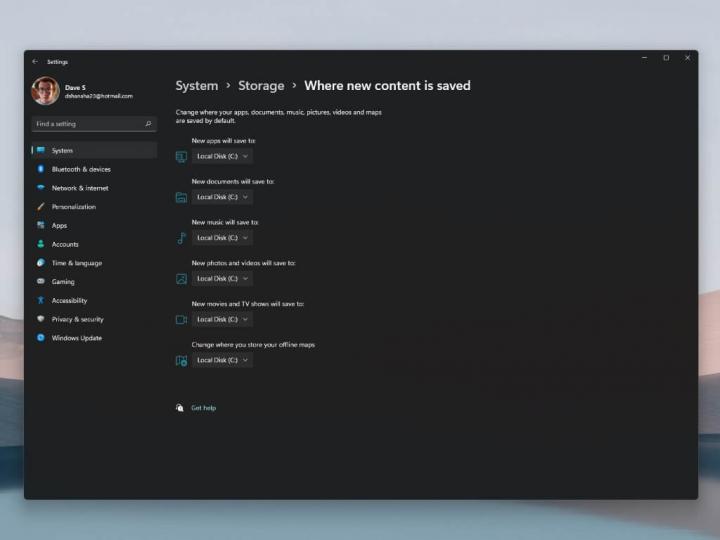Click the apps icon beside New apps dropdown

181,157
